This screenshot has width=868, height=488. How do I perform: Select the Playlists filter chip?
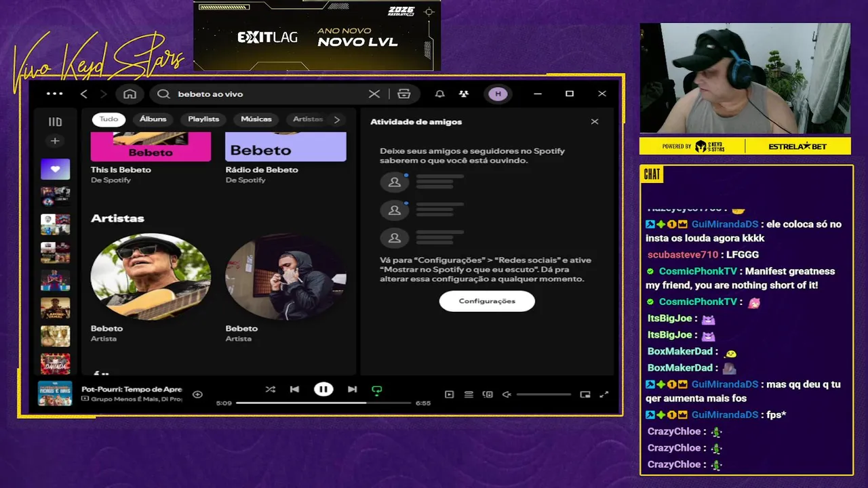tap(203, 119)
